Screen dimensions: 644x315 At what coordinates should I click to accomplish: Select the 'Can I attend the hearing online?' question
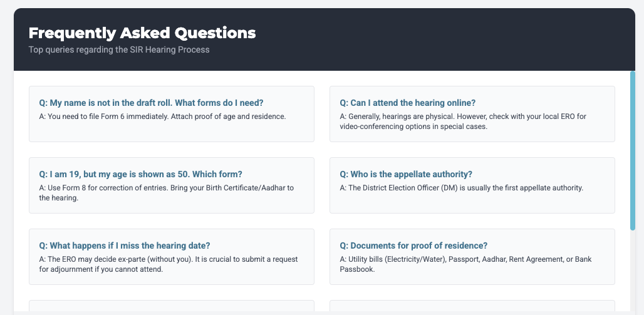click(408, 103)
